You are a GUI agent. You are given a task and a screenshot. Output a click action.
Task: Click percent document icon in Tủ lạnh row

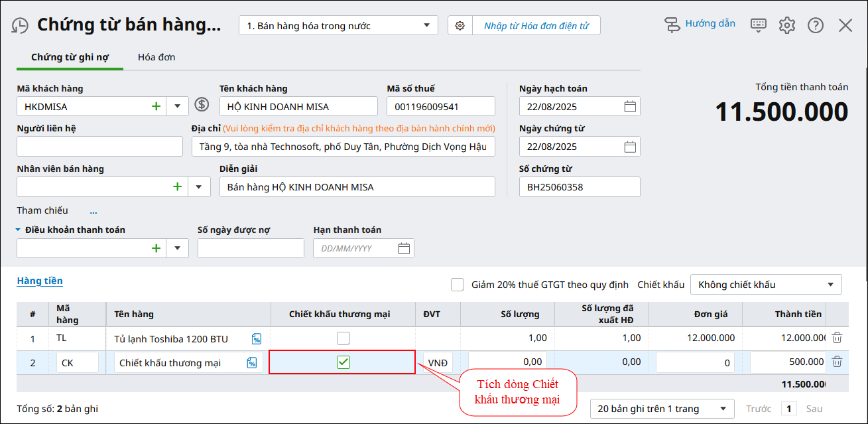(257, 339)
